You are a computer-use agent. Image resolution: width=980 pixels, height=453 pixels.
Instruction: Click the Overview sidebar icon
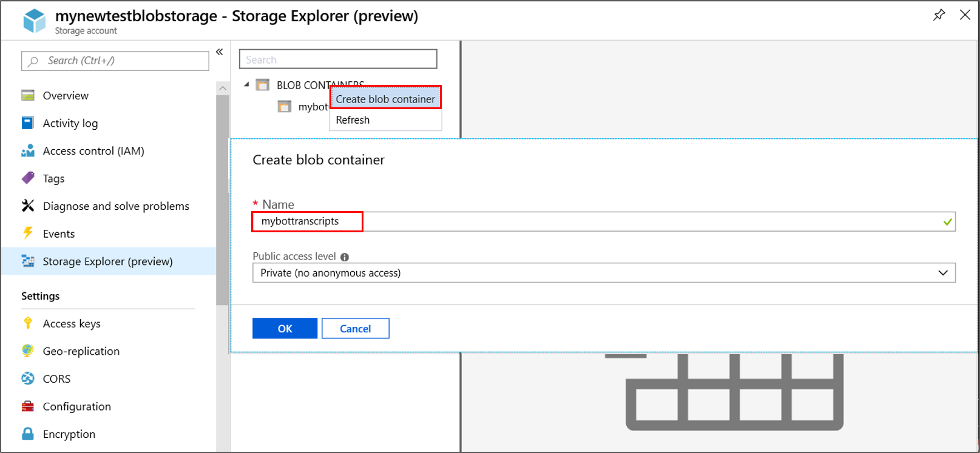(28, 96)
